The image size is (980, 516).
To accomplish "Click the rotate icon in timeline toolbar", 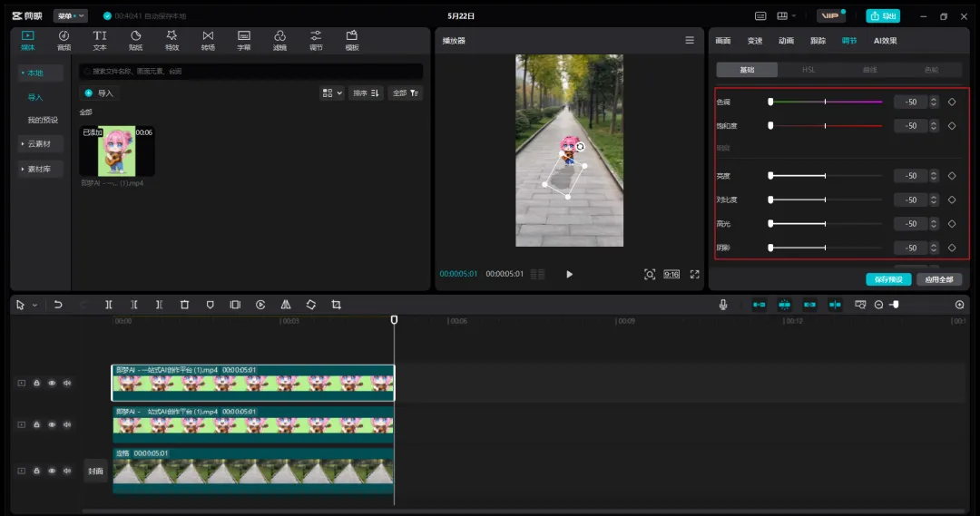I will 311,305.
